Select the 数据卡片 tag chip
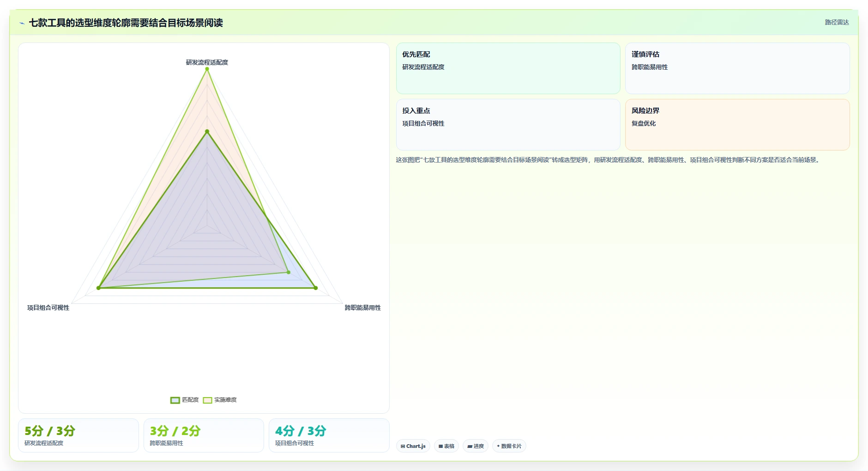Image resolution: width=868 pixels, height=471 pixels. tap(509, 446)
